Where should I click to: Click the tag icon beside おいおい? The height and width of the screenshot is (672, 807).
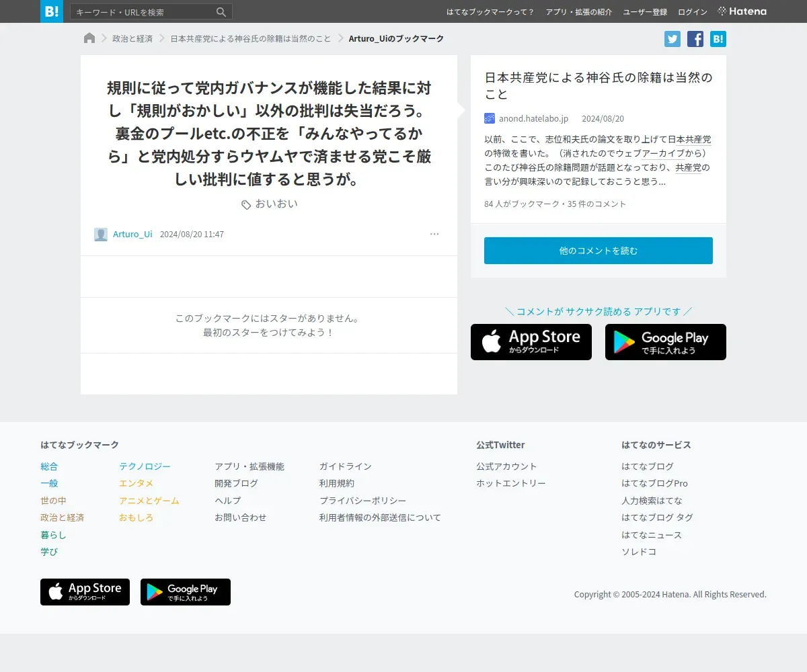click(x=246, y=204)
